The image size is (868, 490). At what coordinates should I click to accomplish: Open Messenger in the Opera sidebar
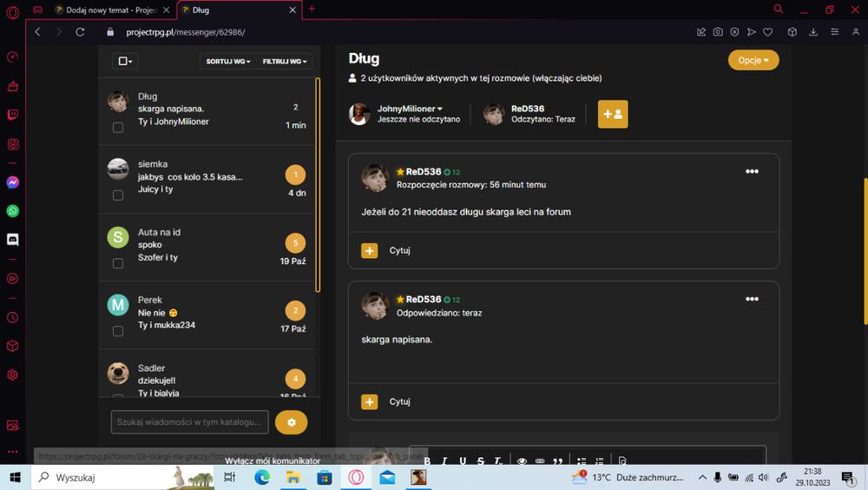pos(13,182)
